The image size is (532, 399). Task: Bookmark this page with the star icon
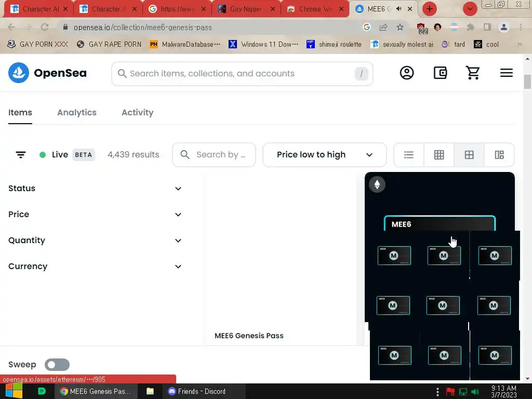tap(400, 27)
